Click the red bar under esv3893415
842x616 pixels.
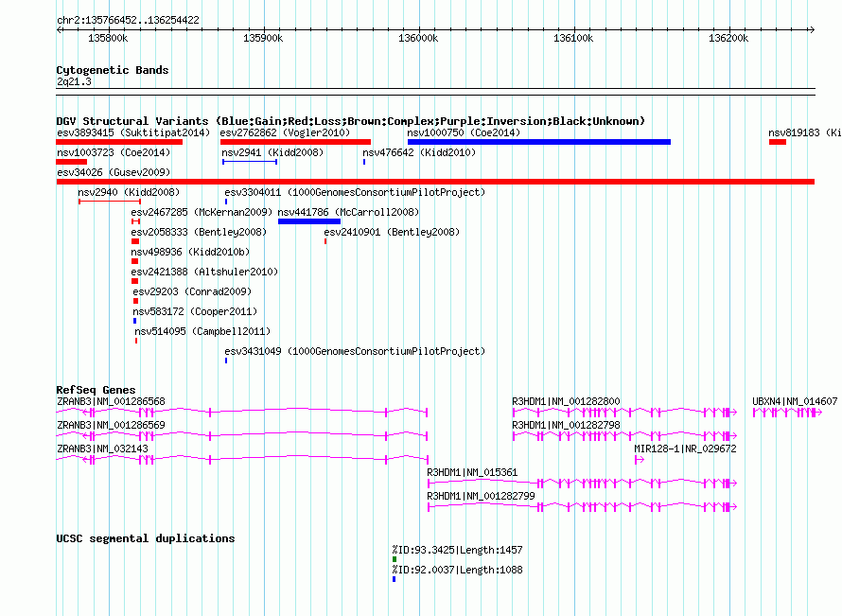pos(119,142)
